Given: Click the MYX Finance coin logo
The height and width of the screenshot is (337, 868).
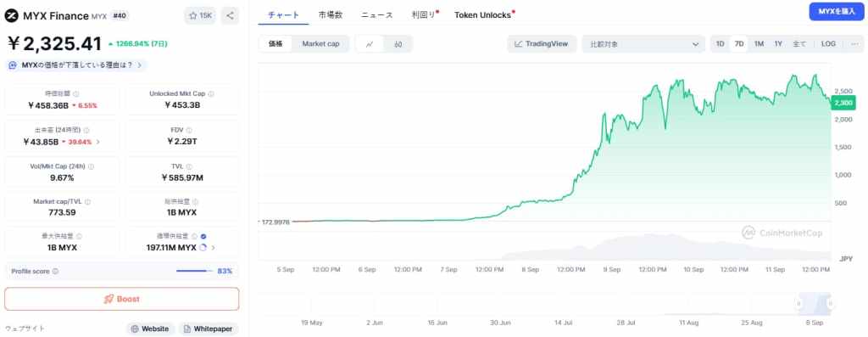Looking at the screenshot, I should 12,15.
